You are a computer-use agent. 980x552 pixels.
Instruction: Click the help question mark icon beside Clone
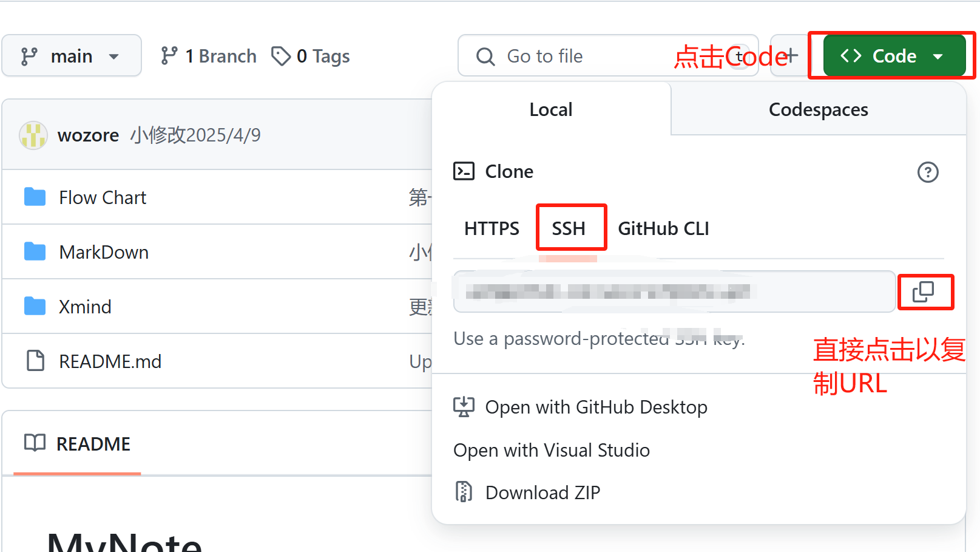click(x=927, y=172)
